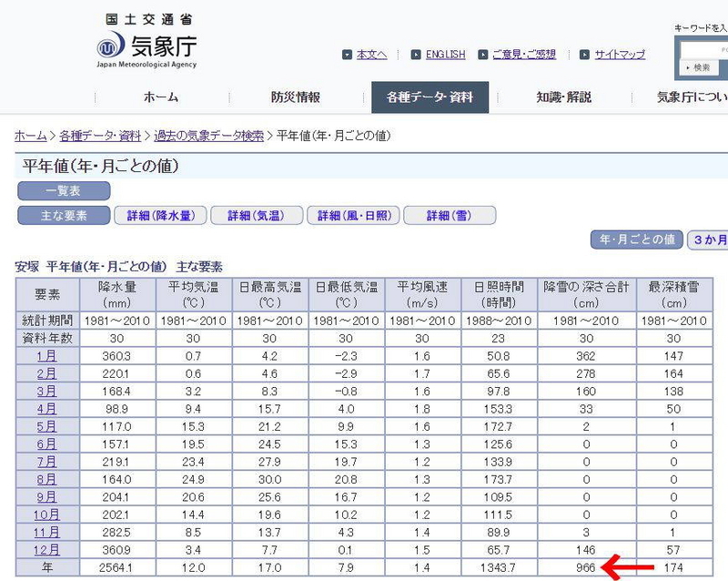
Task: Click the Japan Meteorological Agency logo
Action: click(147, 41)
